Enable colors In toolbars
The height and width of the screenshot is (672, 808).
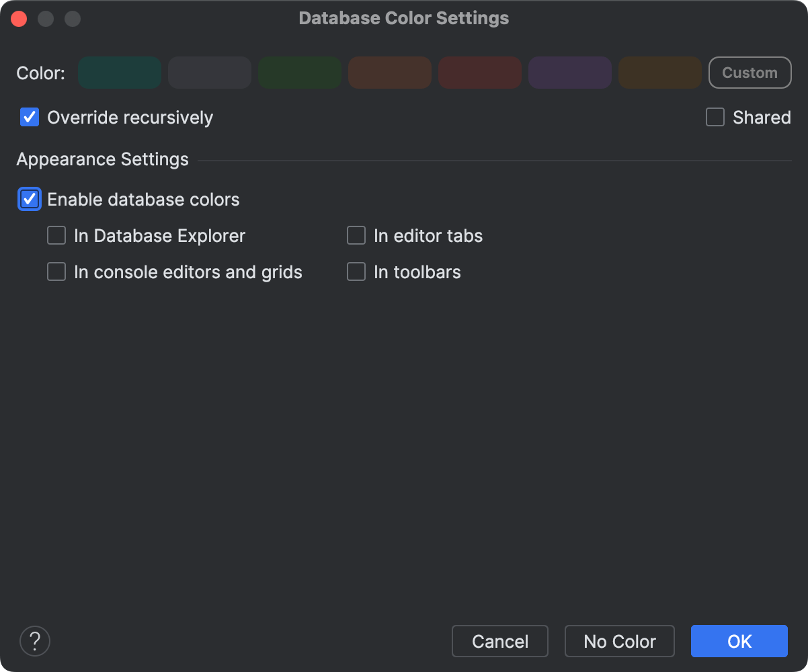[x=356, y=271]
